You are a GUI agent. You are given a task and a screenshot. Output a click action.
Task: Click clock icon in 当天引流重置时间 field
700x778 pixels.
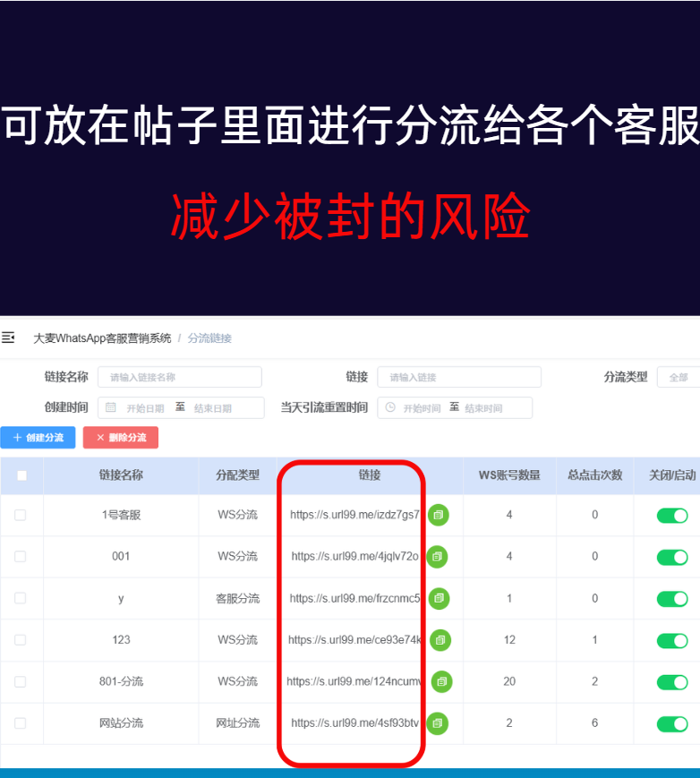point(390,407)
